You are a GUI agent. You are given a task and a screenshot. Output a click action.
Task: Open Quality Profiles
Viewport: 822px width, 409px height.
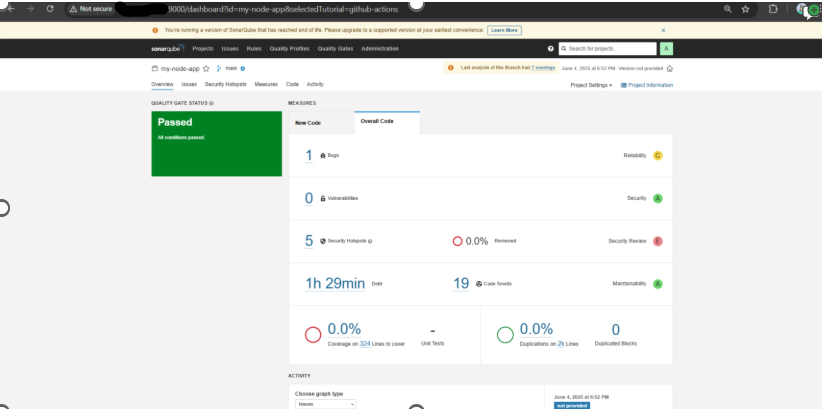289,49
